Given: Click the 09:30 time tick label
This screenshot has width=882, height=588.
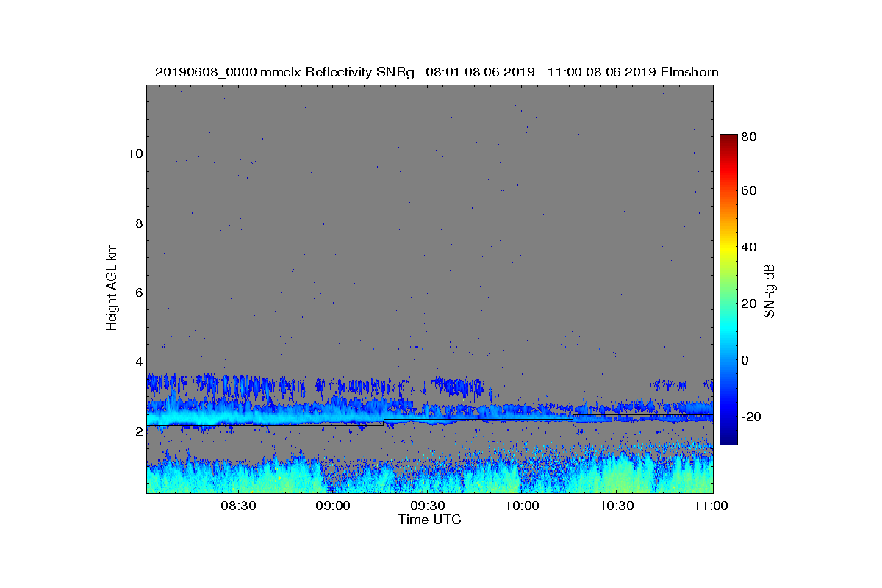Looking at the screenshot, I should [427, 506].
